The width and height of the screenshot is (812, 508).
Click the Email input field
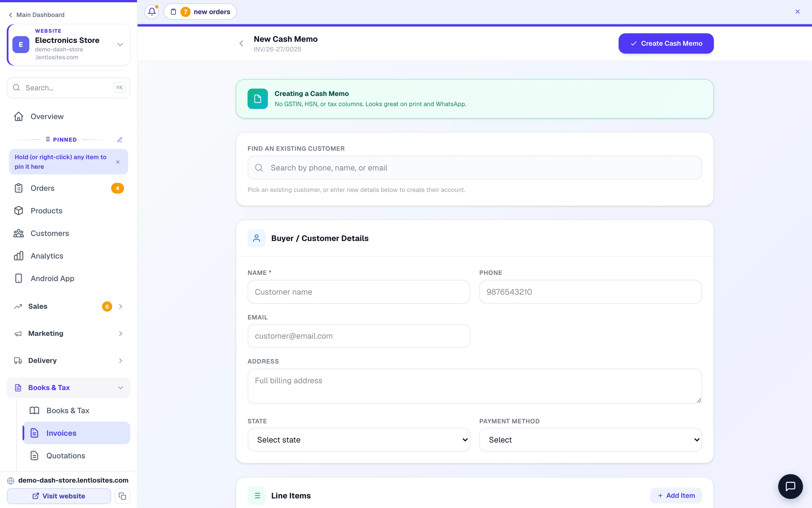click(x=359, y=336)
